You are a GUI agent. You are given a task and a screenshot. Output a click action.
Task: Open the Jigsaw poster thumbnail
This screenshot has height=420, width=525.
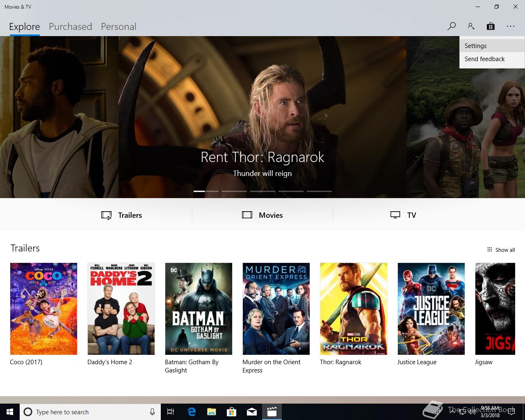point(495,309)
